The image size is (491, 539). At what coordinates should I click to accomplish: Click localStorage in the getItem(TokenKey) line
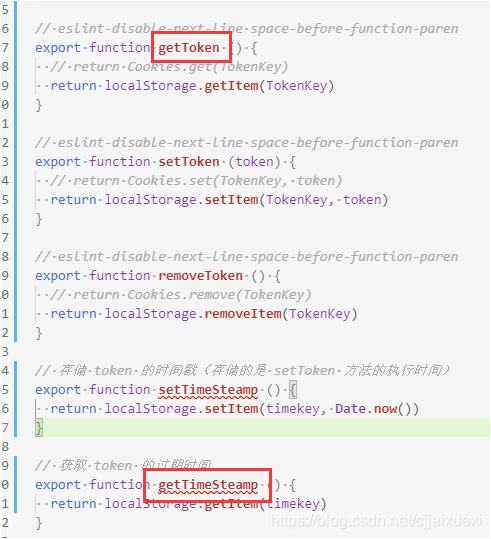pos(151,86)
